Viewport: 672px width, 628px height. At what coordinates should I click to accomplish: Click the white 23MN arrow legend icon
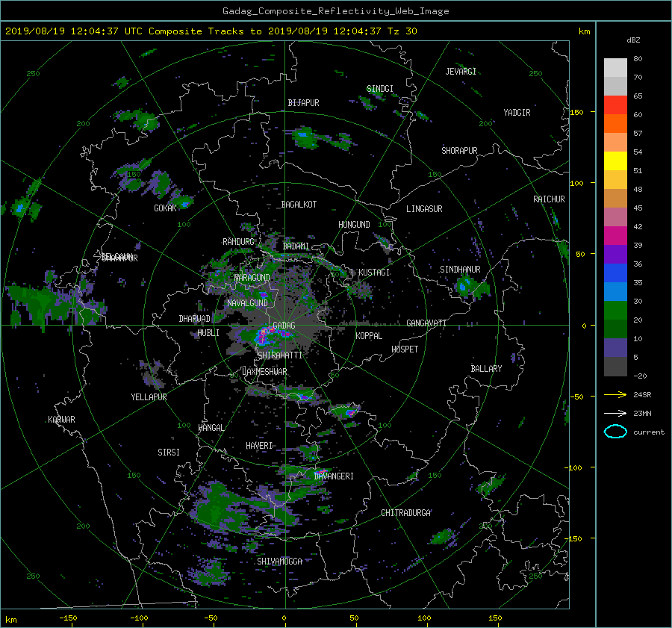(615, 413)
